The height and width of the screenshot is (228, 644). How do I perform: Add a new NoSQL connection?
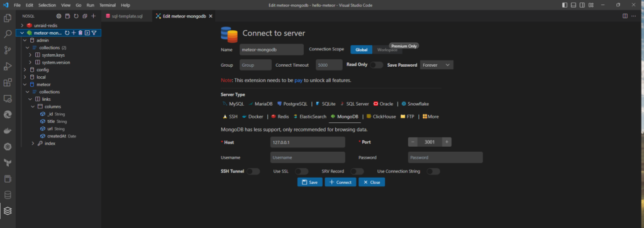tap(93, 16)
